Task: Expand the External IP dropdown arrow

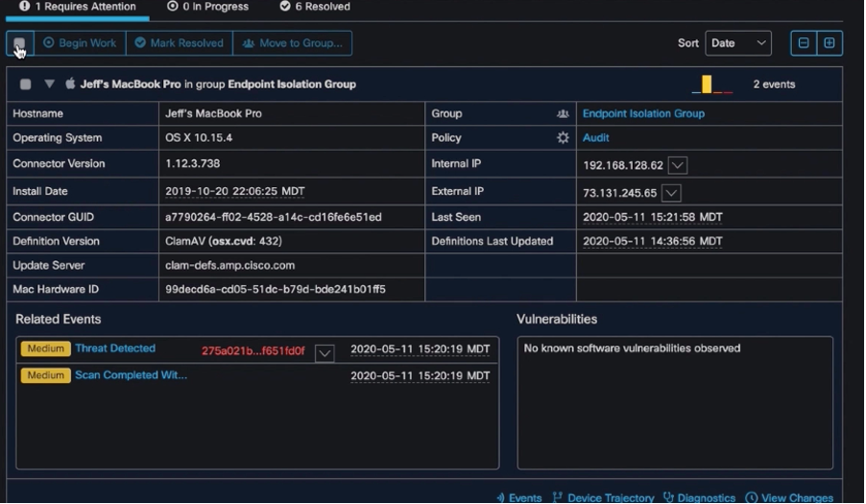Action: coord(671,193)
